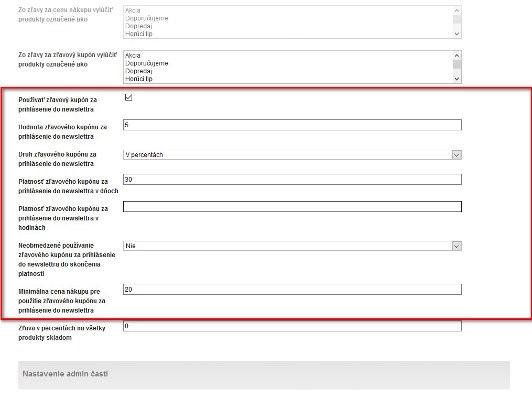Viewport: 532px width, 400px height.
Task: Click the stock products percentage discount field
Action: [x=292, y=326]
